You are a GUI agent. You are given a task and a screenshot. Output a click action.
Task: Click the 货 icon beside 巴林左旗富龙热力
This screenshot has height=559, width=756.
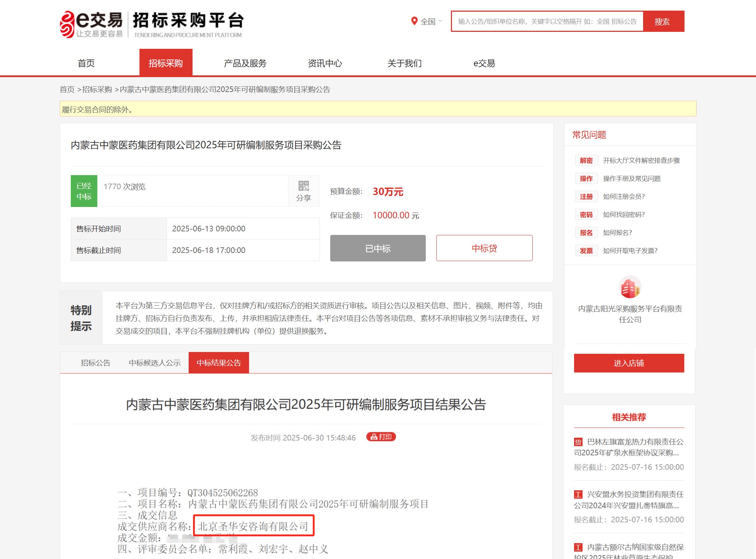[x=578, y=442]
